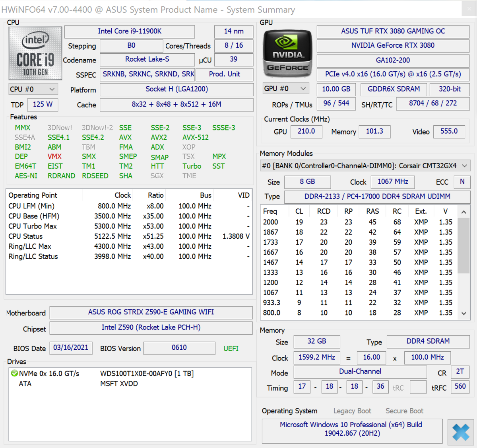This screenshot has width=477, height=448.
Task: Click the Prod. Unit field
Action: point(225,74)
